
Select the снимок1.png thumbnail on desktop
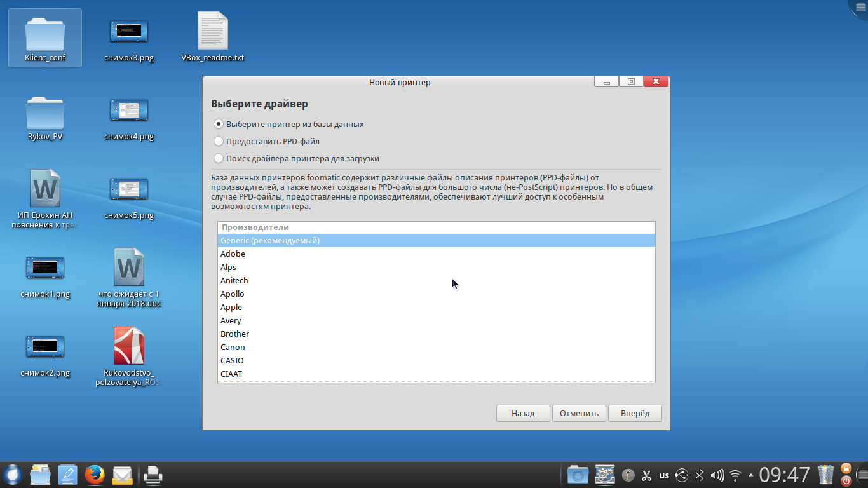tap(45, 277)
